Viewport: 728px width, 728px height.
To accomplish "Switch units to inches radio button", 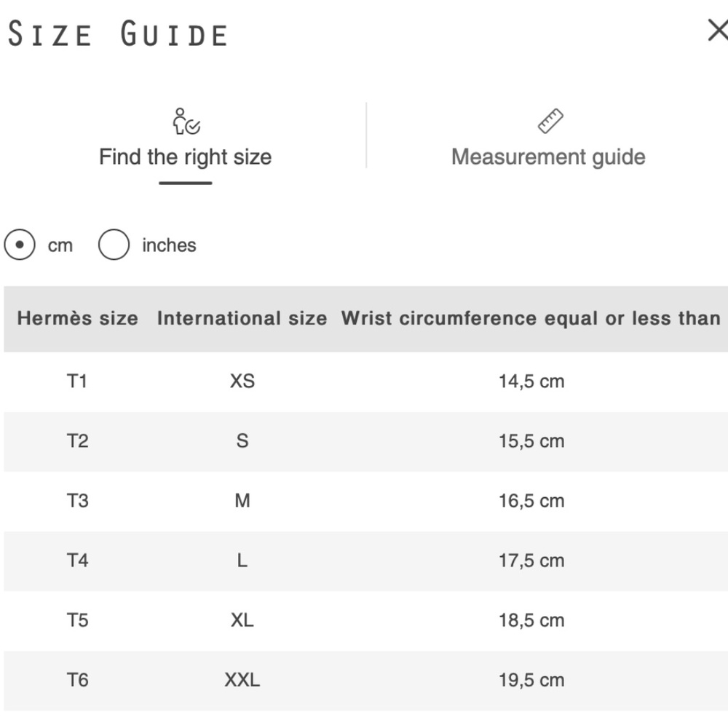I will point(114,245).
